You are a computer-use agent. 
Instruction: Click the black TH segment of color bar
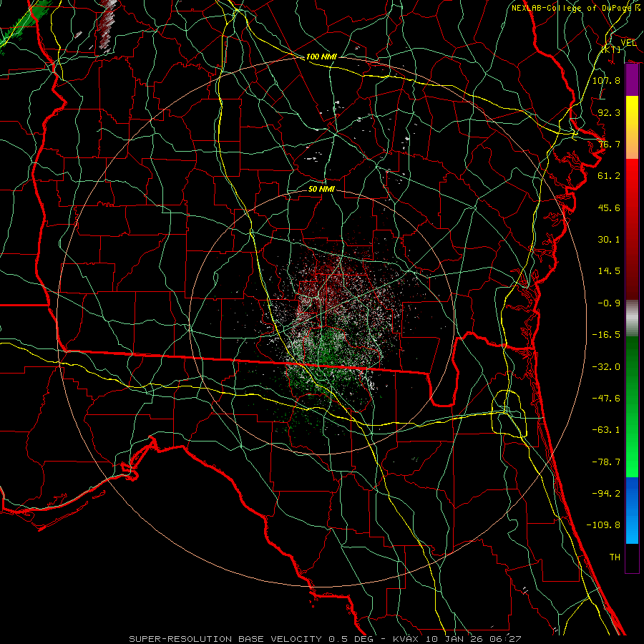tap(632, 557)
